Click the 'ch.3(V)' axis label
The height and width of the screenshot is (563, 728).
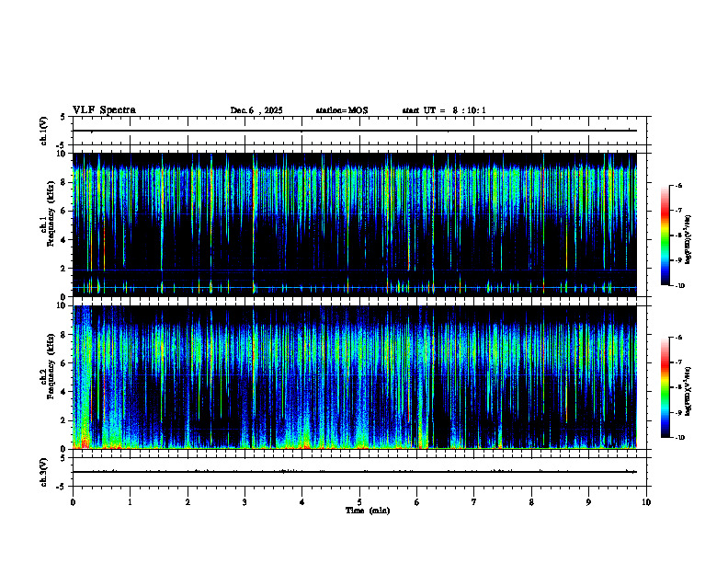click(44, 472)
